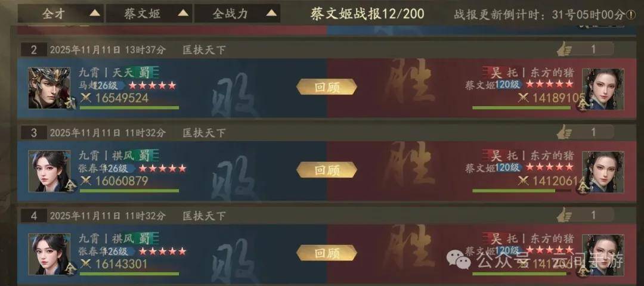Image resolution: width=644 pixels, height=286 pixels.
Task: Select 张春华 portrait in report 4
Action: [49, 254]
